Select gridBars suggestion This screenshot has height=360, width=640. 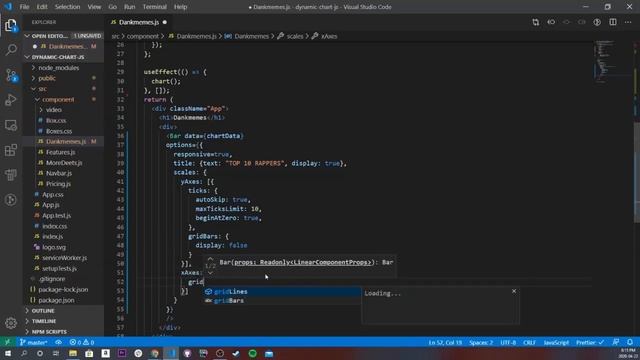point(282,300)
